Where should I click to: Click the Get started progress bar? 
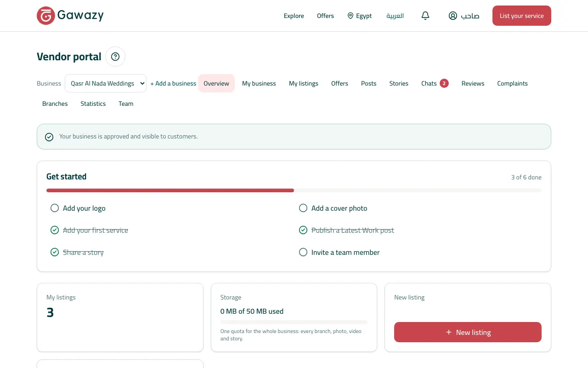[294, 190]
